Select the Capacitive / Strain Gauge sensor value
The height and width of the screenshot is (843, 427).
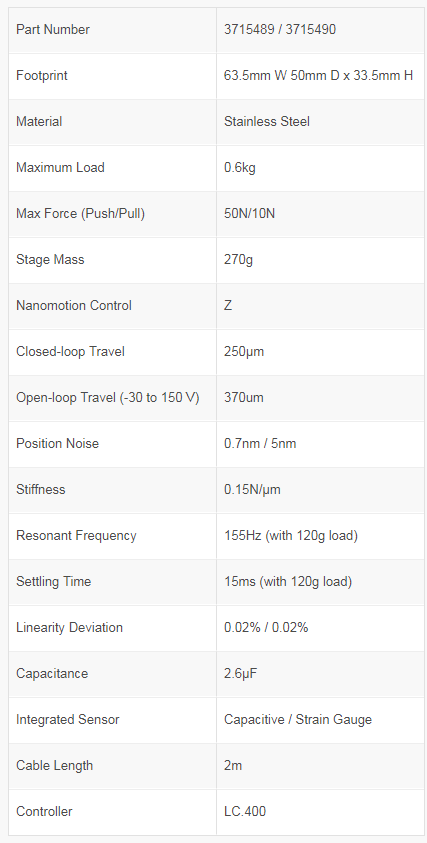click(x=298, y=719)
